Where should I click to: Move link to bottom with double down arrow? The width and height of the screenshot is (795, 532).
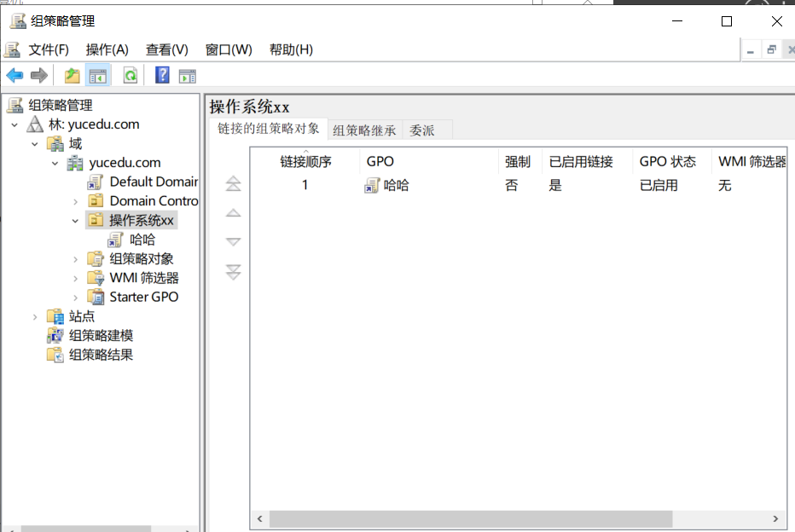pyautogui.click(x=233, y=272)
